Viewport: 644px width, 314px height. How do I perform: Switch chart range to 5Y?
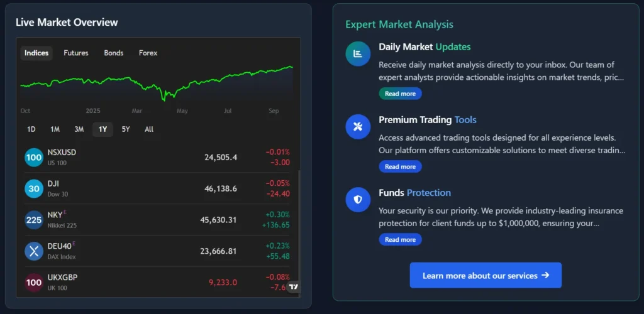pyautogui.click(x=126, y=129)
